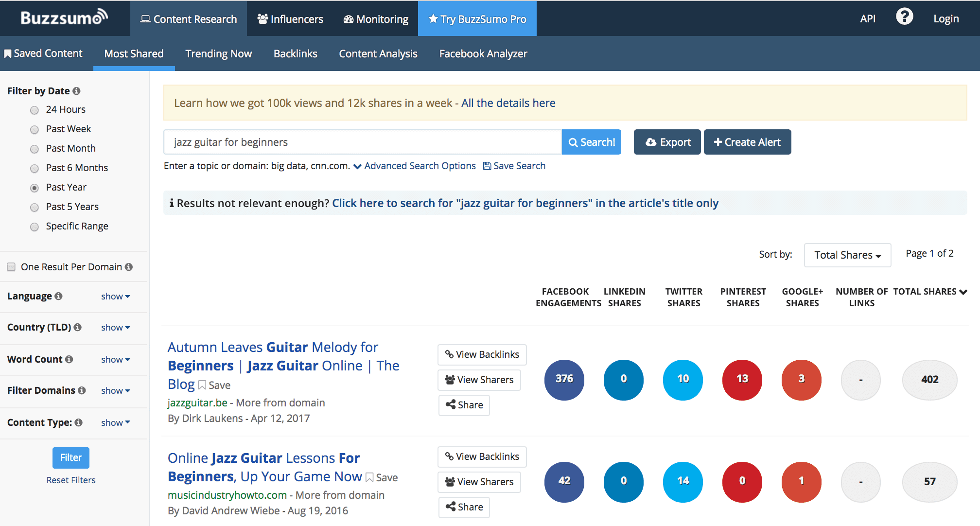
Task: Click the topic search input field
Action: point(362,142)
